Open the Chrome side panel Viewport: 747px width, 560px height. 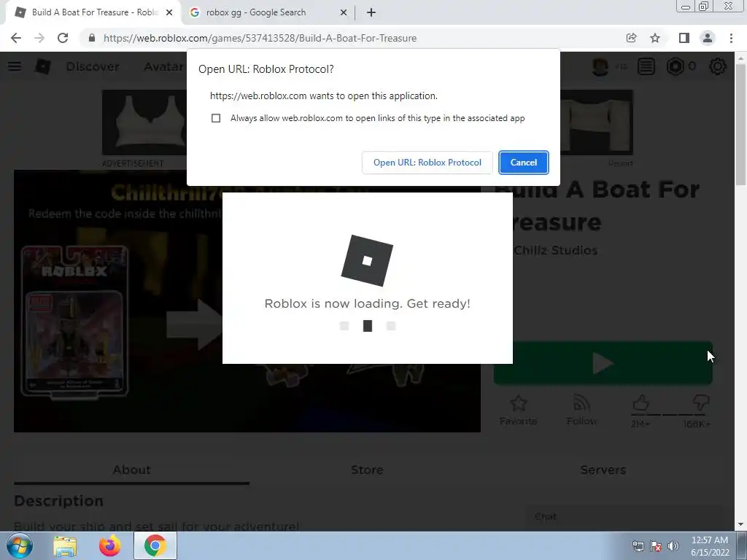click(x=684, y=38)
